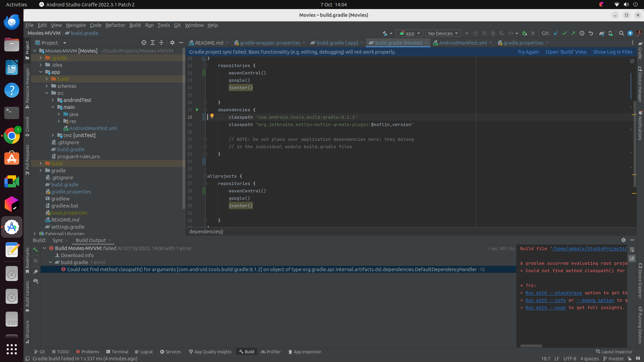Click Run with --scan link
644x362 pixels.
545,307
